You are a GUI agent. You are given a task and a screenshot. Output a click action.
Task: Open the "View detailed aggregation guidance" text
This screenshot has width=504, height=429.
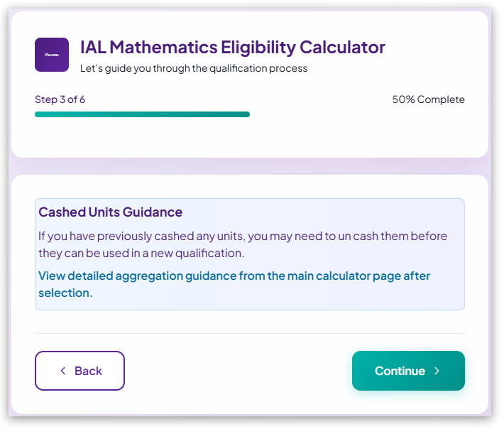234,276
